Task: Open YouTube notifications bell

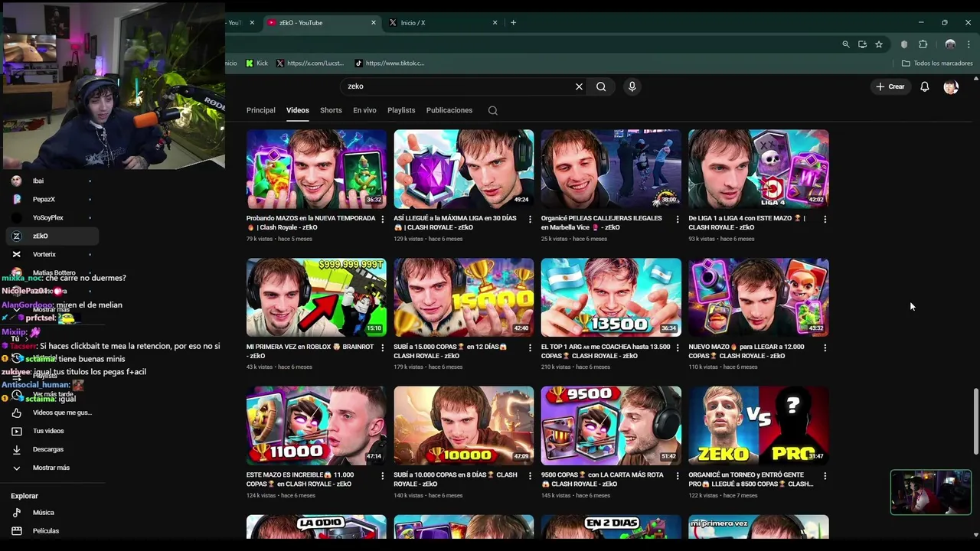Action: click(x=924, y=86)
